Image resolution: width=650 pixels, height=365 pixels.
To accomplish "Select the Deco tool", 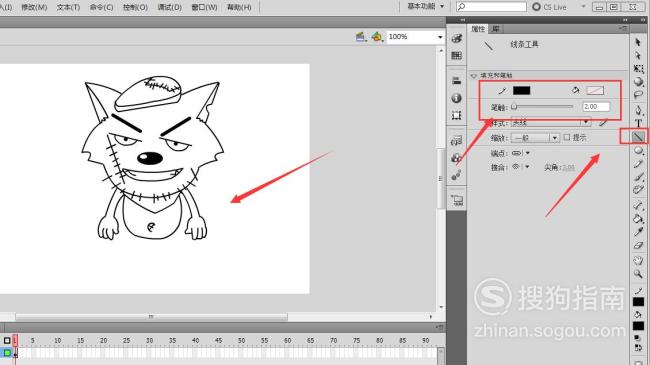I will pyautogui.click(x=638, y=190).
